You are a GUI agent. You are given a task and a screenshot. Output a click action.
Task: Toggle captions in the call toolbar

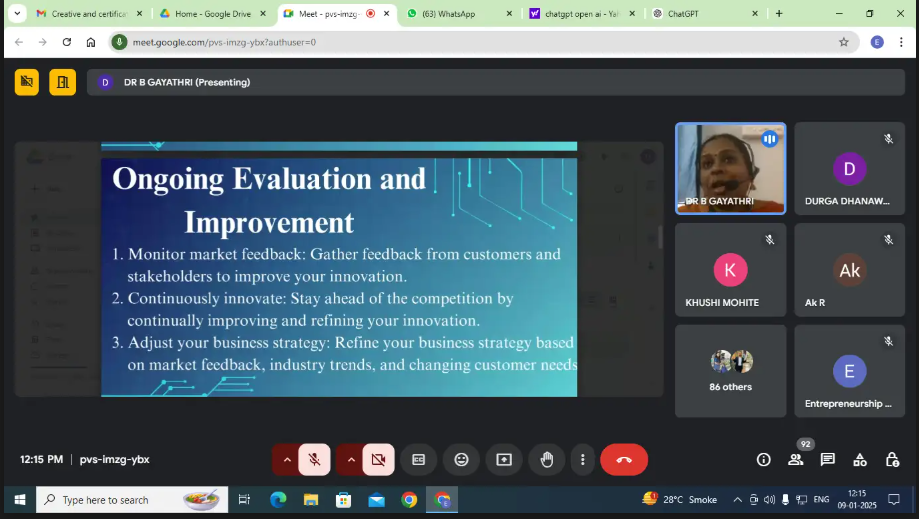click(x=418, y=459)
